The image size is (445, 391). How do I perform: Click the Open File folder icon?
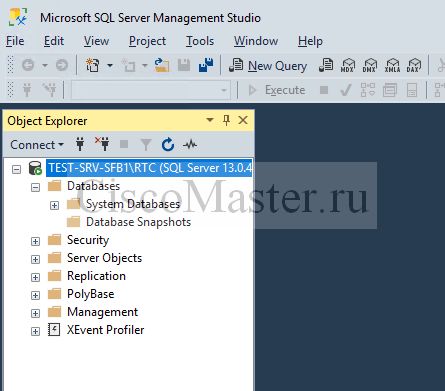click(162, 65)
